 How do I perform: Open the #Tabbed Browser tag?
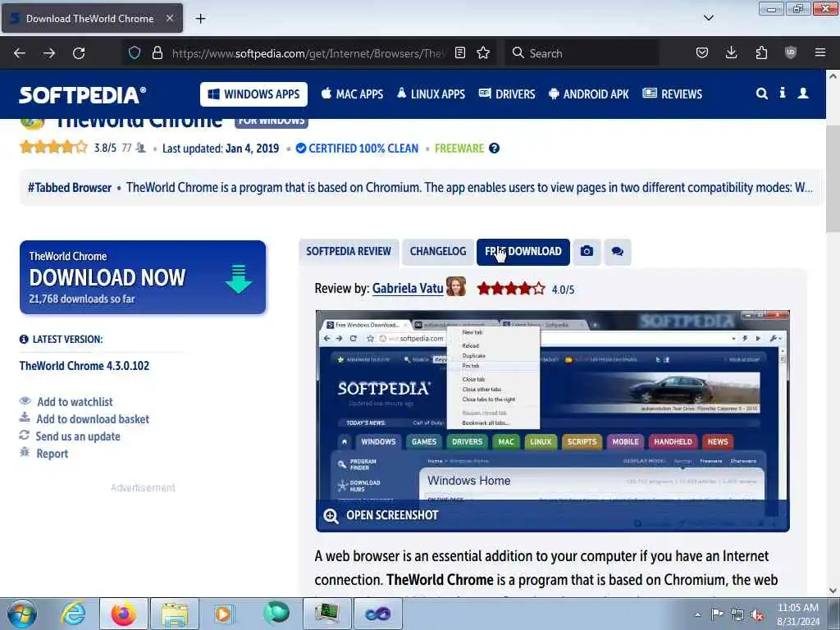click(x=70, y=188)
